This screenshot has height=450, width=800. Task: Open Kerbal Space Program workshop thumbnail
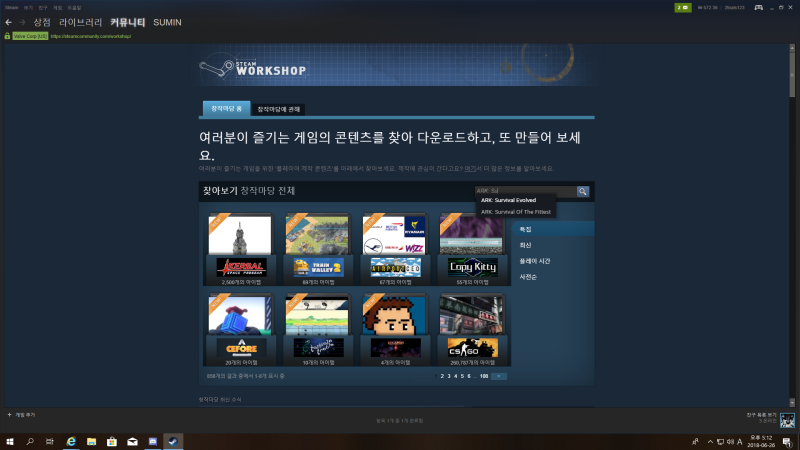point(240,235)
